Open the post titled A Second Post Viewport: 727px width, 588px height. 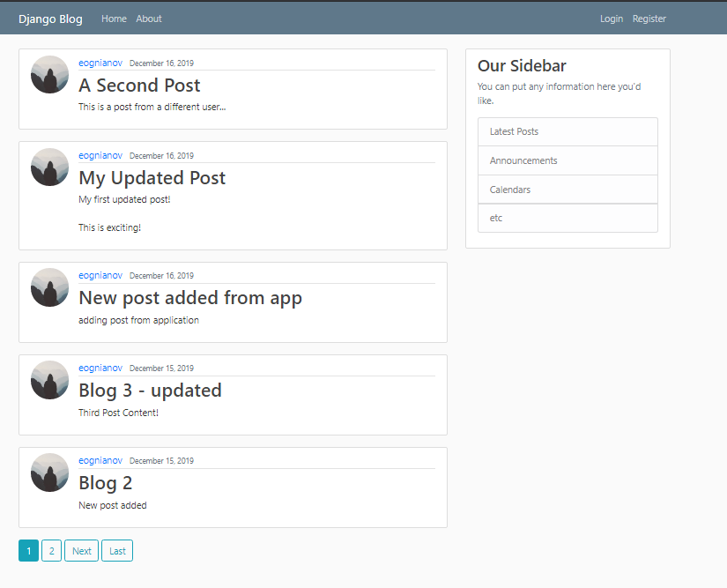coord(139,86)
